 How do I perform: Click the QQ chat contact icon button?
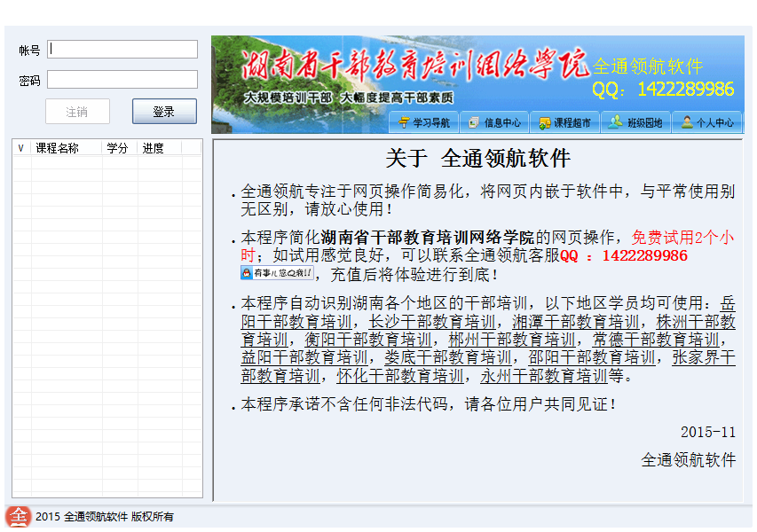pos(277,273)
